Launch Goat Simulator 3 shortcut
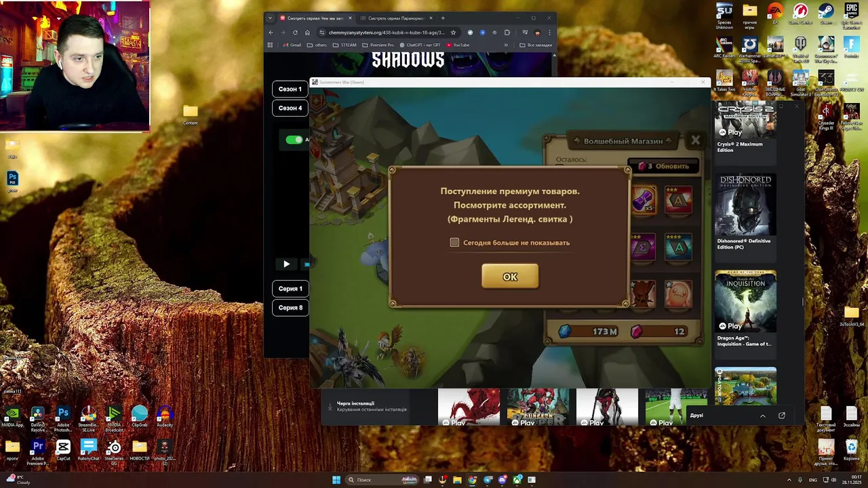 (801, 81)
